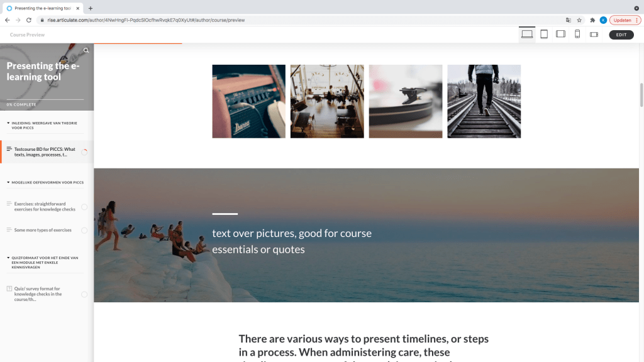Select phone portrait preview icon

click(x=577, y=34)
